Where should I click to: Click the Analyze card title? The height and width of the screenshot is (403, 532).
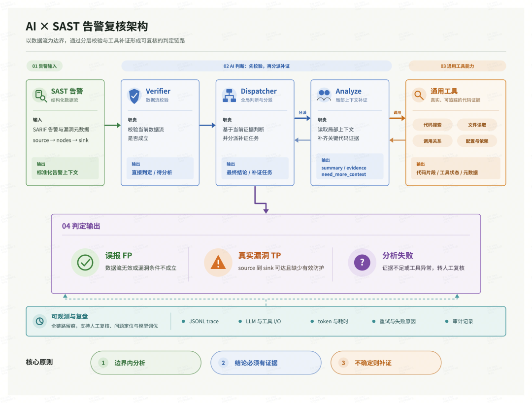(348, 91)
